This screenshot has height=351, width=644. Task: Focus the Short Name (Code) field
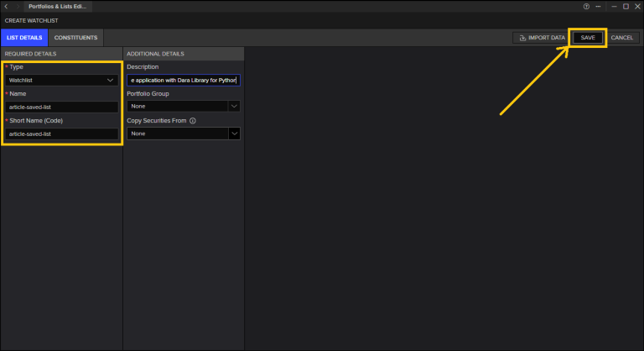pos(61,134)
